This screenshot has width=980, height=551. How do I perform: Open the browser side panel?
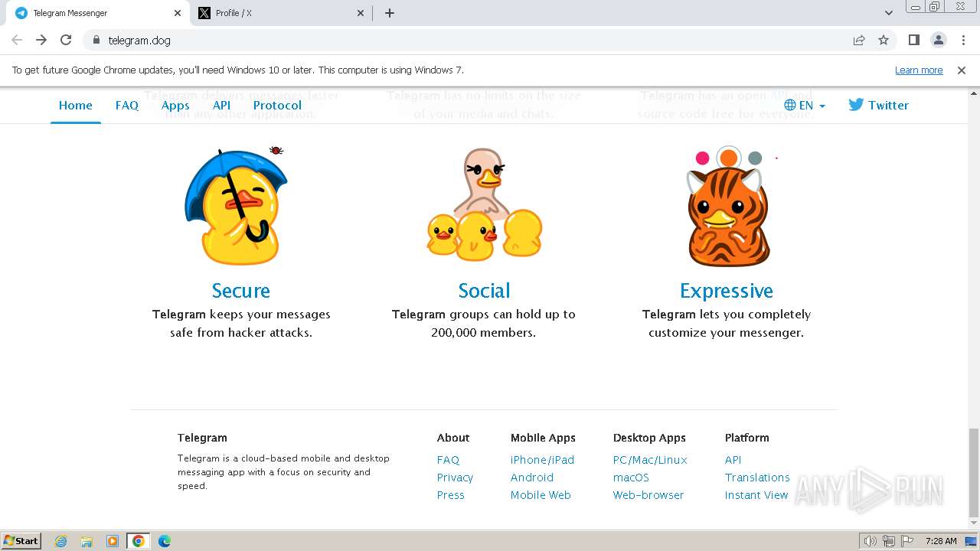tap(913, 40)
